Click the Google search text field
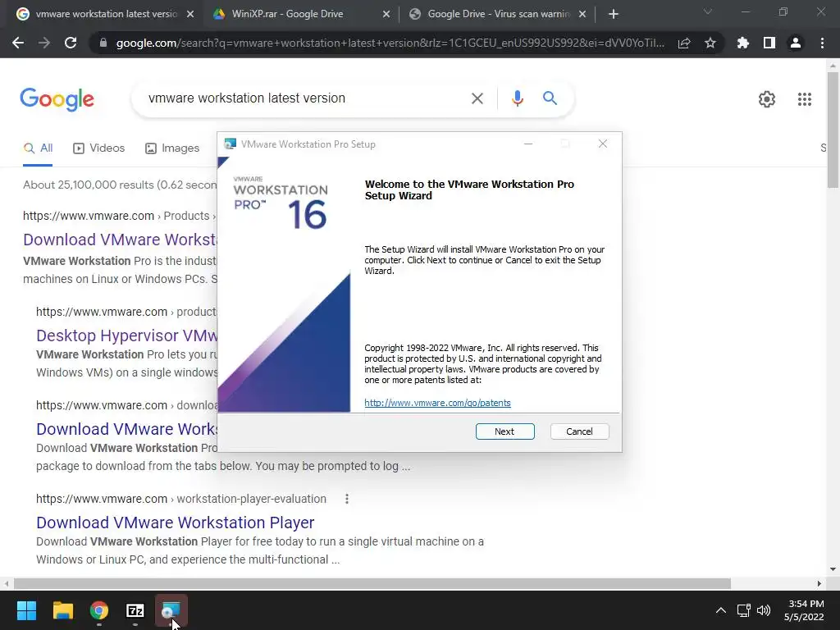 click(303, 98)
